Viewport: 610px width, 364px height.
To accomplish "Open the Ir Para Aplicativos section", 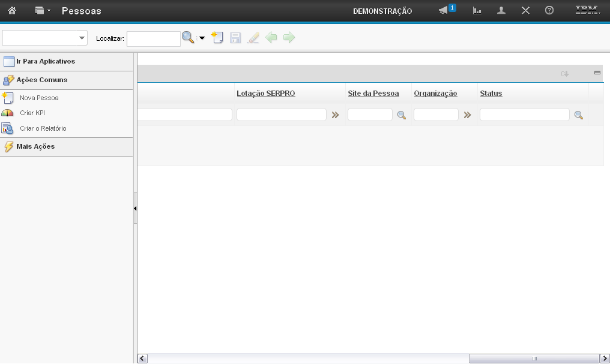I will (x=45, y=61).
